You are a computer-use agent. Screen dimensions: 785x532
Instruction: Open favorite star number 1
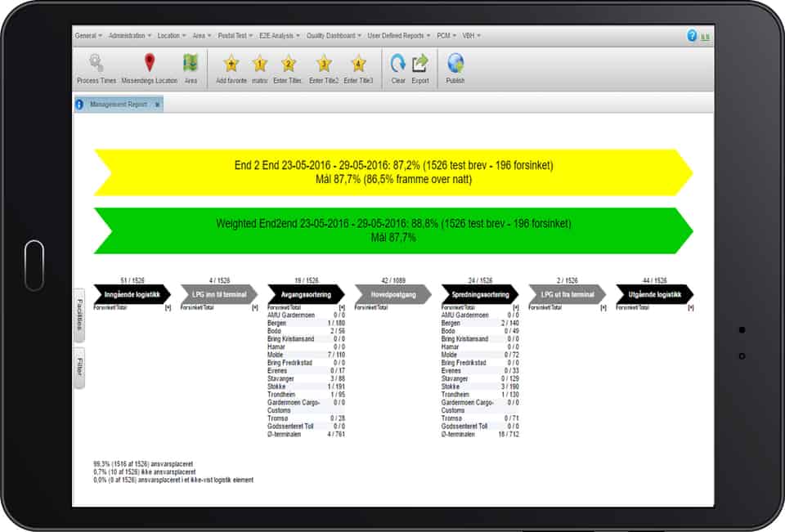tap(259, 64)
